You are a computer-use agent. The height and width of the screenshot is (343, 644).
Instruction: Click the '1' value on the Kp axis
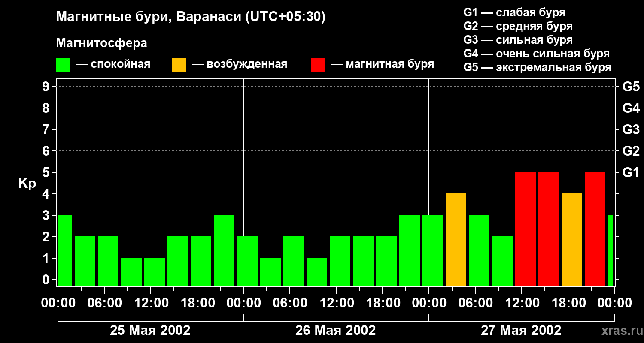47,259
